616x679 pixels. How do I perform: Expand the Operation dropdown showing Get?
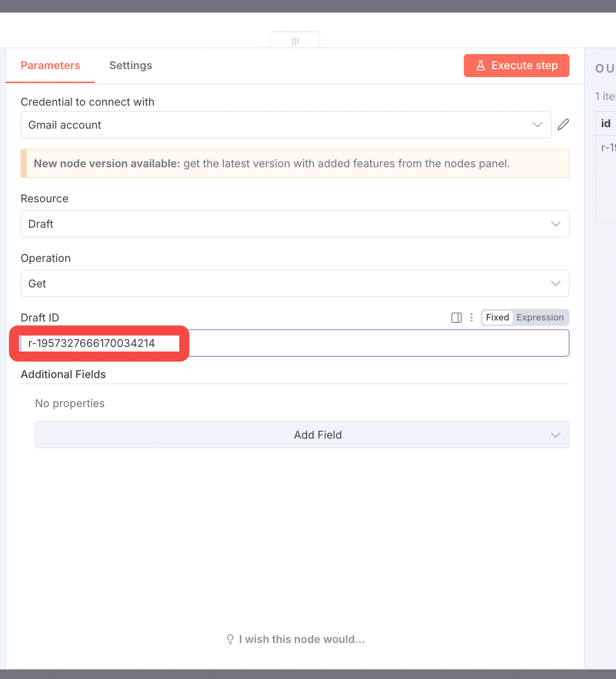click(x=295, y=283)
